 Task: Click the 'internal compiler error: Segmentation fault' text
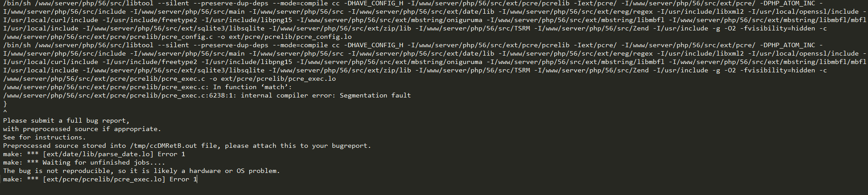pyautogui.click(x=325, y=95)
